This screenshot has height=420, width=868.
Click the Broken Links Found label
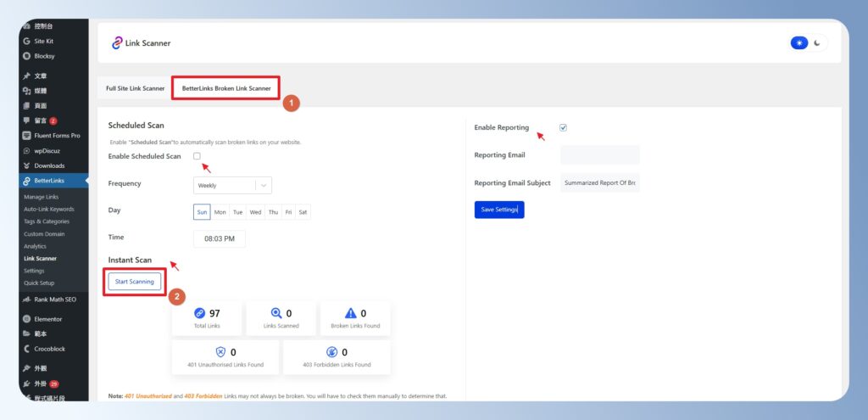pos(355,326)
